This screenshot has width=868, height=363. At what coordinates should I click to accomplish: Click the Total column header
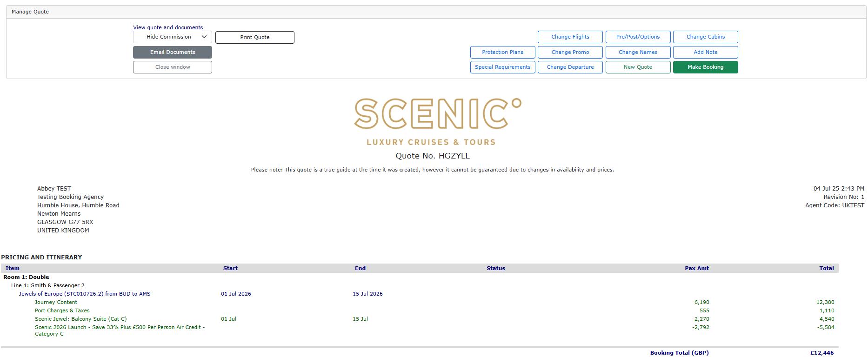(x=827, y=268)
